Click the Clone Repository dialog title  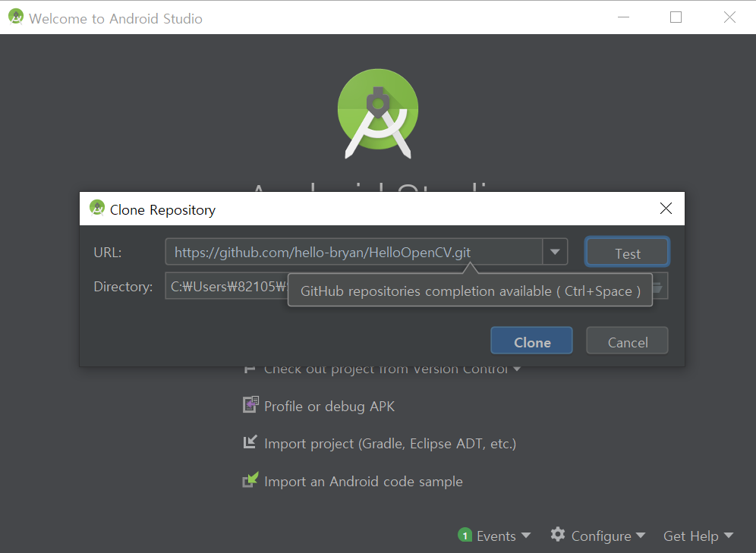coord(162,210)
